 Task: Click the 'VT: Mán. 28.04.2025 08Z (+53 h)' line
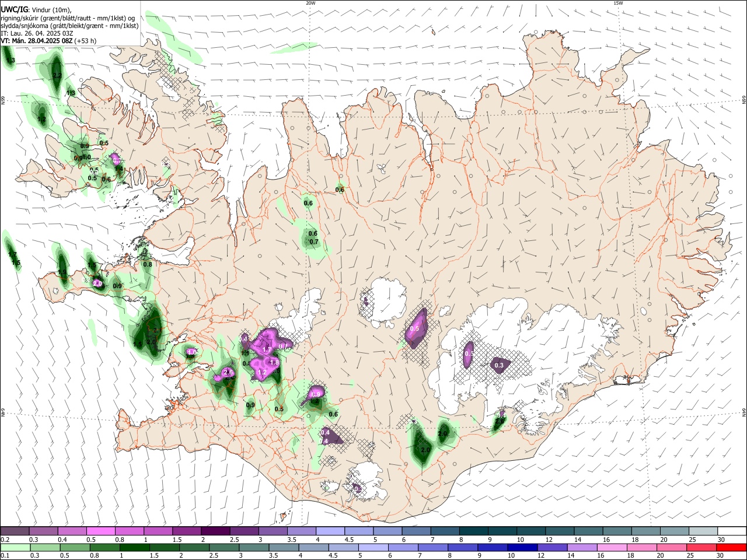point(48,41)
